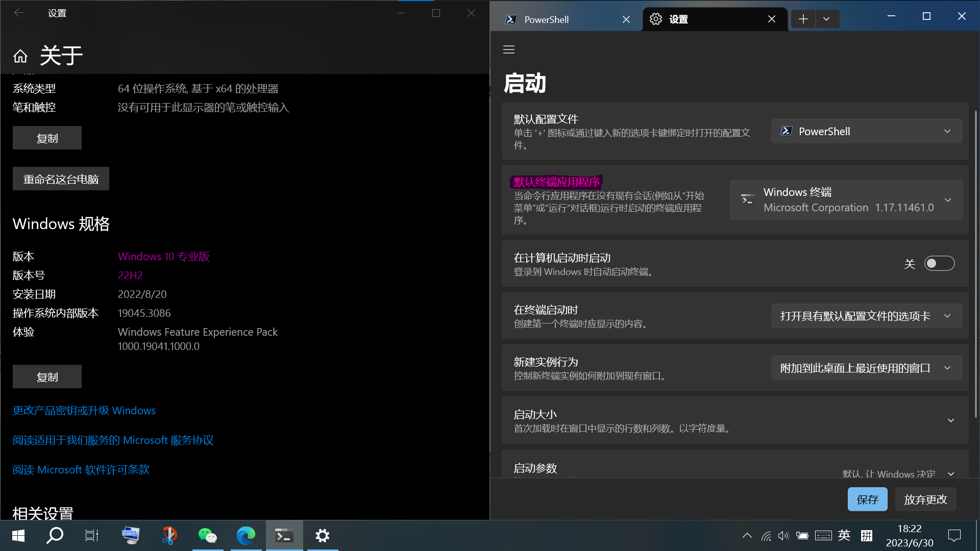Open the new tab profile dropdown arrow

[x=826, y=19]
